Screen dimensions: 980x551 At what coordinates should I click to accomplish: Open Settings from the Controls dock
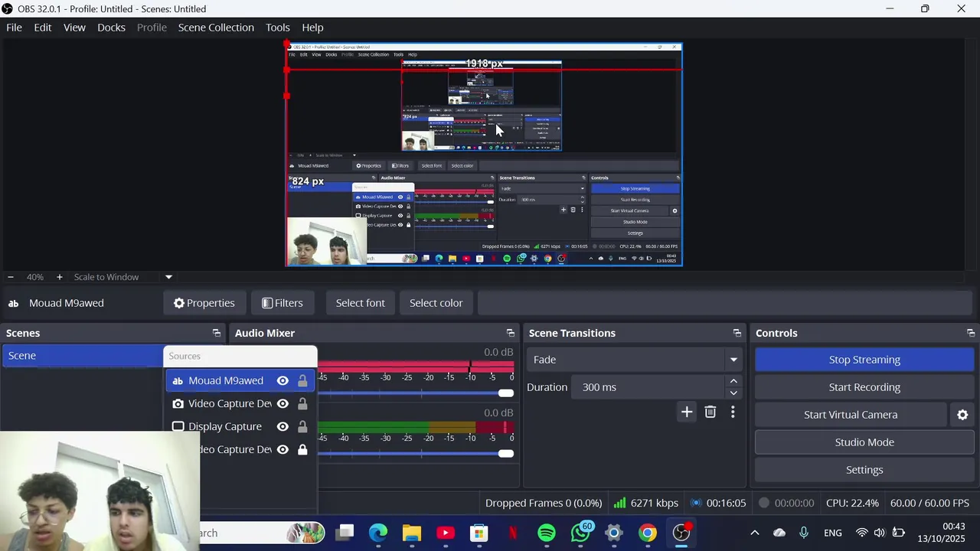[864, 470]
